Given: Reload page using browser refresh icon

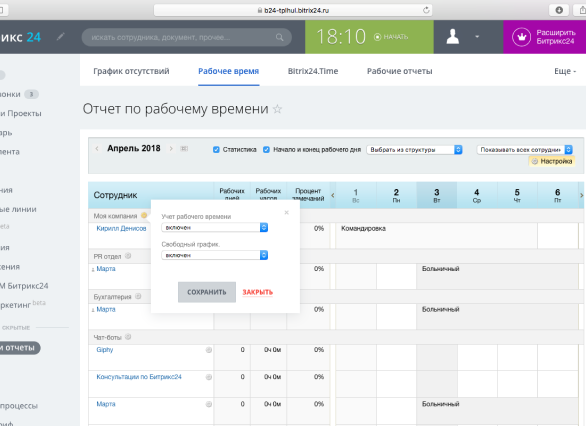Looking at the screenshot, I should [x=426, y=10].
